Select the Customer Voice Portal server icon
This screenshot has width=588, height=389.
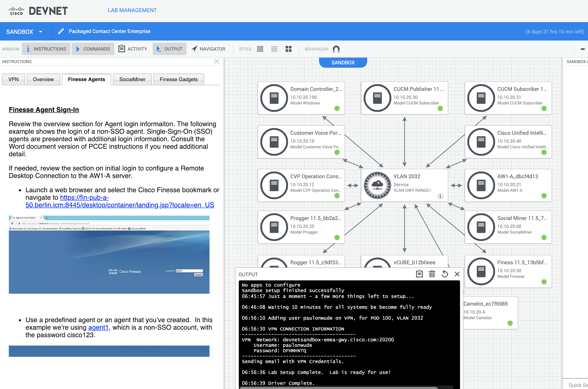coord(274,142)
